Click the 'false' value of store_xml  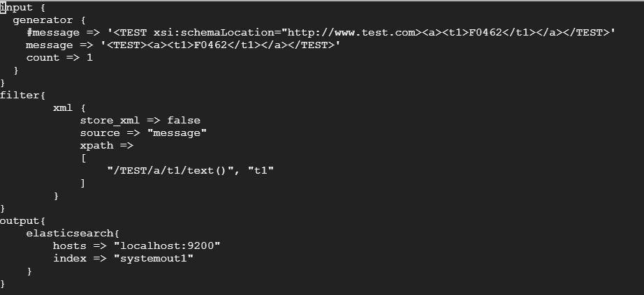[x=184, y=121]
